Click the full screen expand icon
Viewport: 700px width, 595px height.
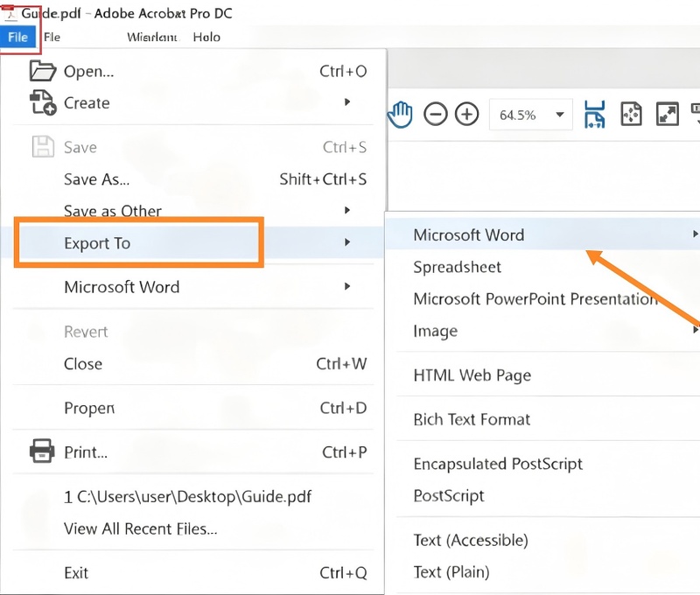(667, 115)
